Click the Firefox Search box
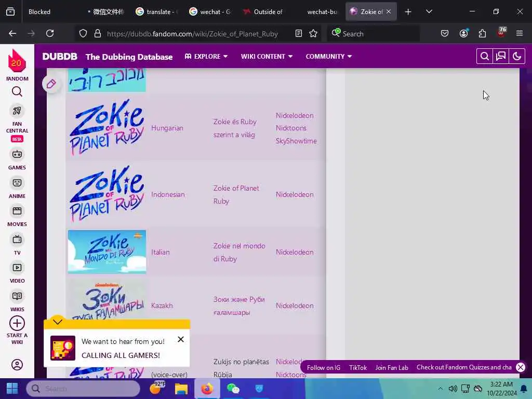The height and width of the screenshot is (399, 532). pyautogui.click(x=373, y=34)
